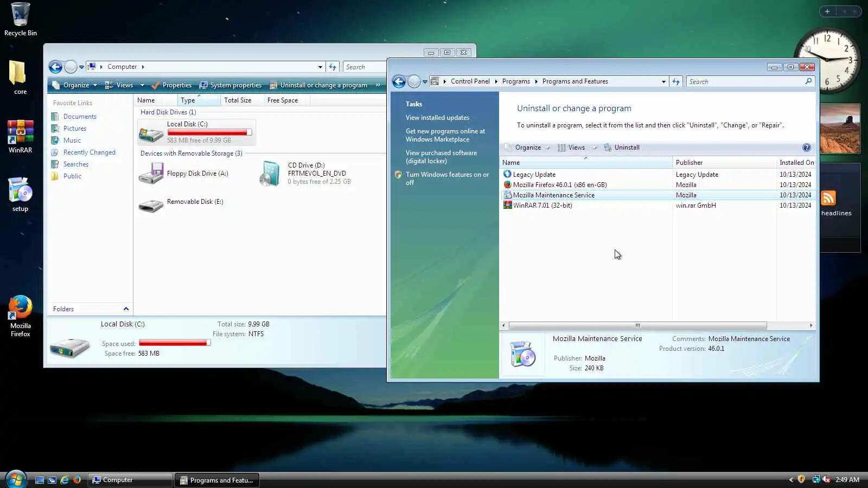Open address dropdown in Programs and Features
This screenshot has height=488, width=868.
point(663,81)
